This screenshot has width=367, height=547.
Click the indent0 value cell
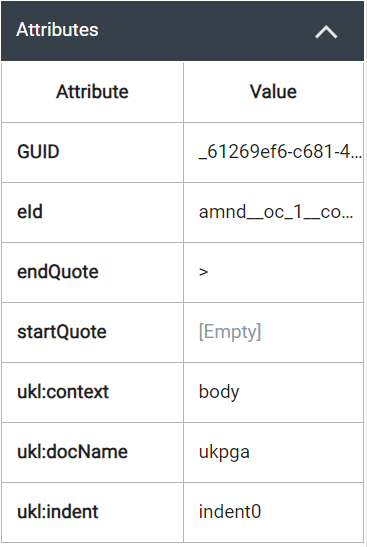click(274, 512)
